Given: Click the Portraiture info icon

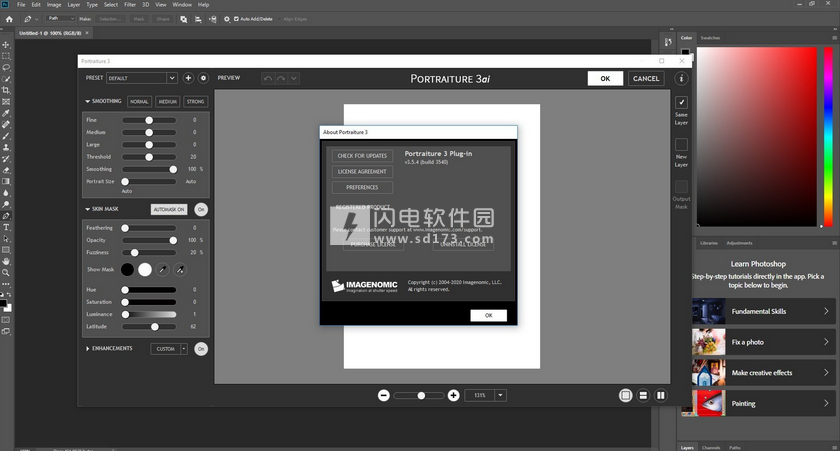Looking at the screenshot, I should click(x=681, y=78).
